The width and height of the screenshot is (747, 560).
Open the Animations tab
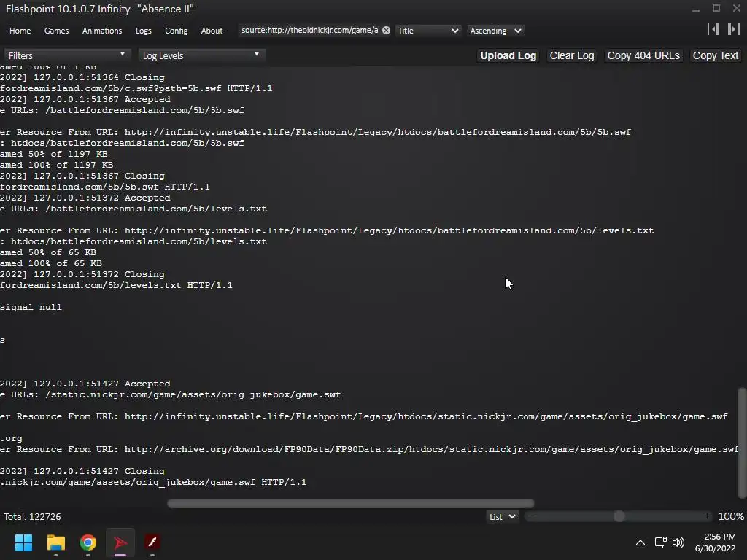[102, 31]
